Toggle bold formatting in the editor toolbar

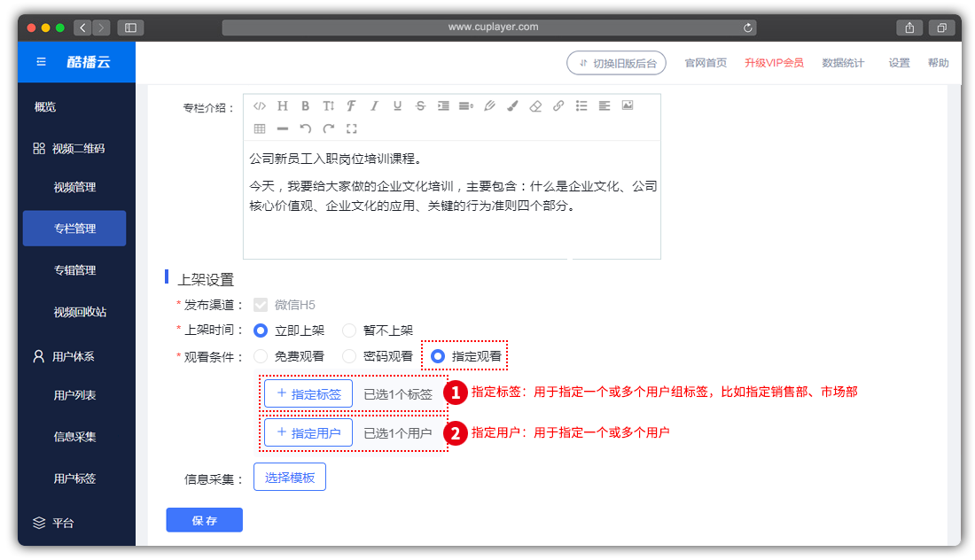tap(305, 105)
